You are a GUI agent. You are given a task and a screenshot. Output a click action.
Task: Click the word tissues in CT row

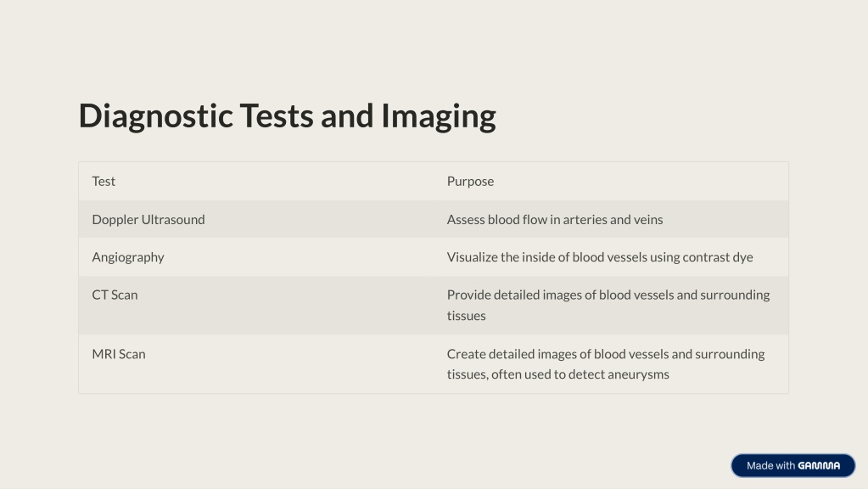click(466, 316)
